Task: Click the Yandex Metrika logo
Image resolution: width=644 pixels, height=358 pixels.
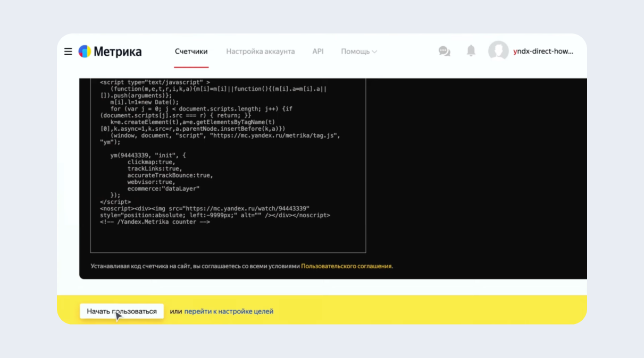Action: (110, 52)
